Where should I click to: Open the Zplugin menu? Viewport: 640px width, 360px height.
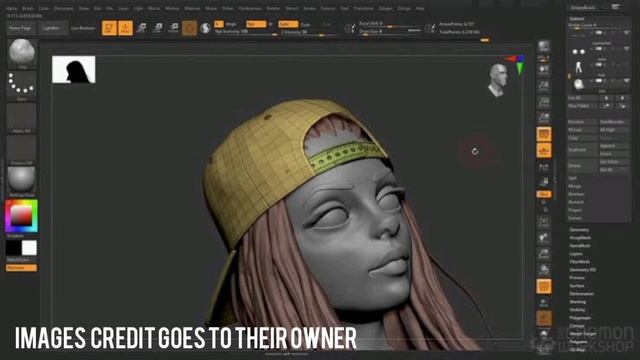coord(385,9)
